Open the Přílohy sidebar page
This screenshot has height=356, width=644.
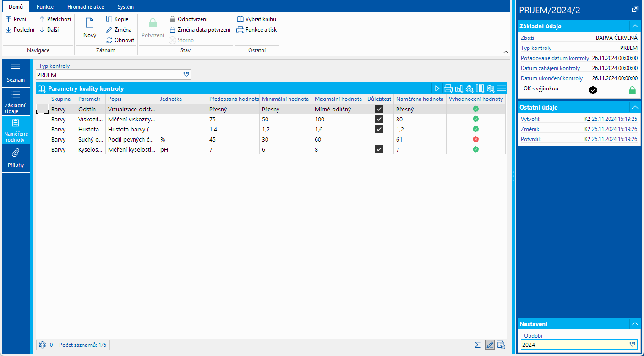[x=16, y=158]
